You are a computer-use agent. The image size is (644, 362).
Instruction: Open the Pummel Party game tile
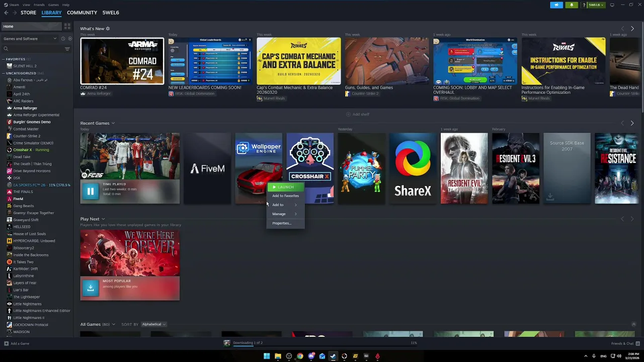coord(361,168)
